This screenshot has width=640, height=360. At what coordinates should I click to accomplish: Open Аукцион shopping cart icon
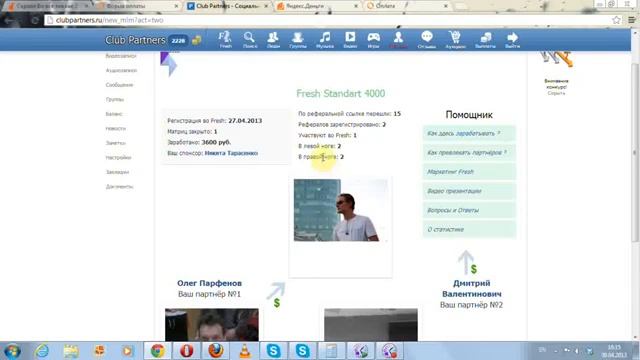click(x=455, y=40)
